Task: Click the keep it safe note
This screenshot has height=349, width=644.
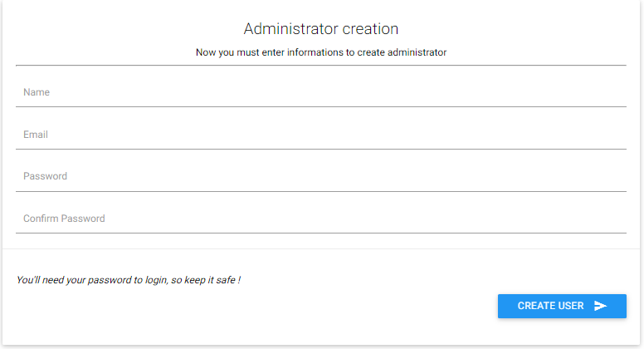Action: coord(129,280)
